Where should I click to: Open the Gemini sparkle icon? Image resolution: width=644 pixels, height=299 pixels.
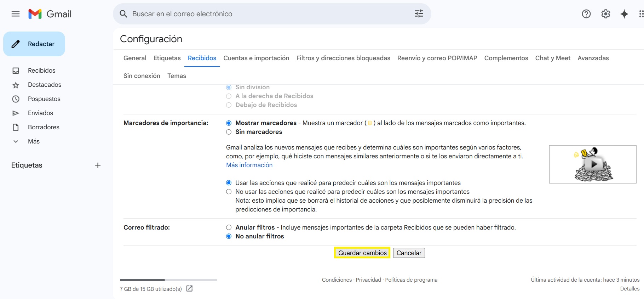point(624,14)
